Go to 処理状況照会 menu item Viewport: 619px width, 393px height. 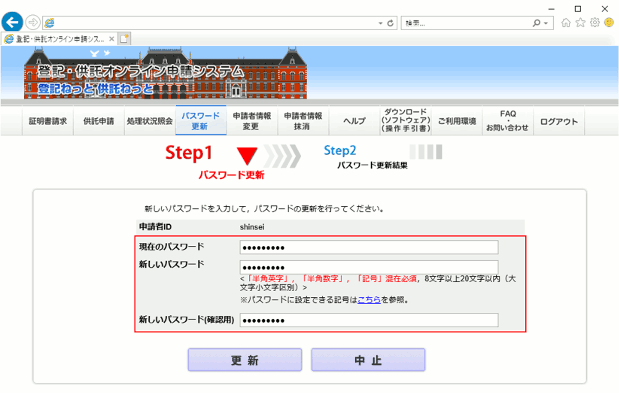[150, 121]
